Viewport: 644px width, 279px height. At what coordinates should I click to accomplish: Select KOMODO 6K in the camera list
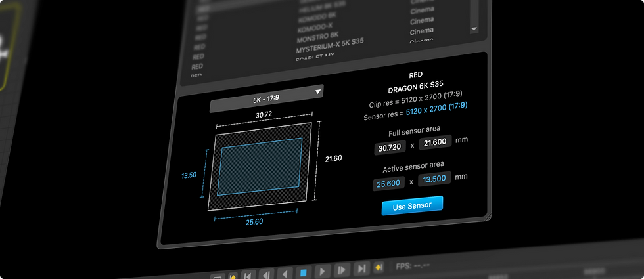pos(318,18)
